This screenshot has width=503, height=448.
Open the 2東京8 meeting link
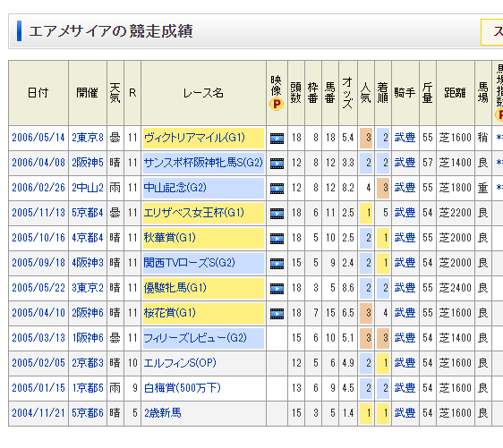[88, 138]
